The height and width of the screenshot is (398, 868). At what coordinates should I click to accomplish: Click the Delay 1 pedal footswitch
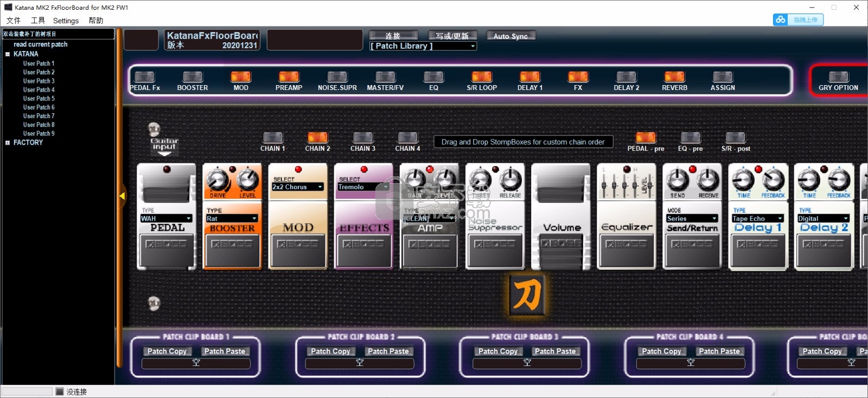pyautogui.click(x=758, y=251)
